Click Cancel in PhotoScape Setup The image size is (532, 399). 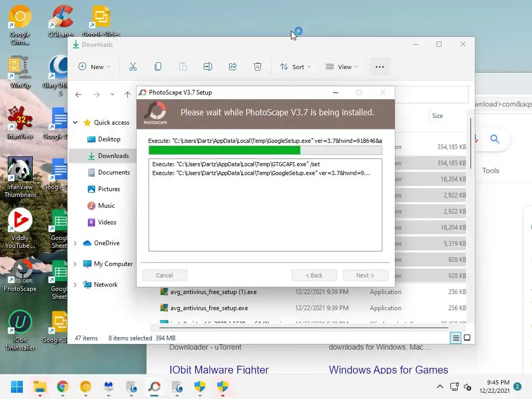pos(164,275)
